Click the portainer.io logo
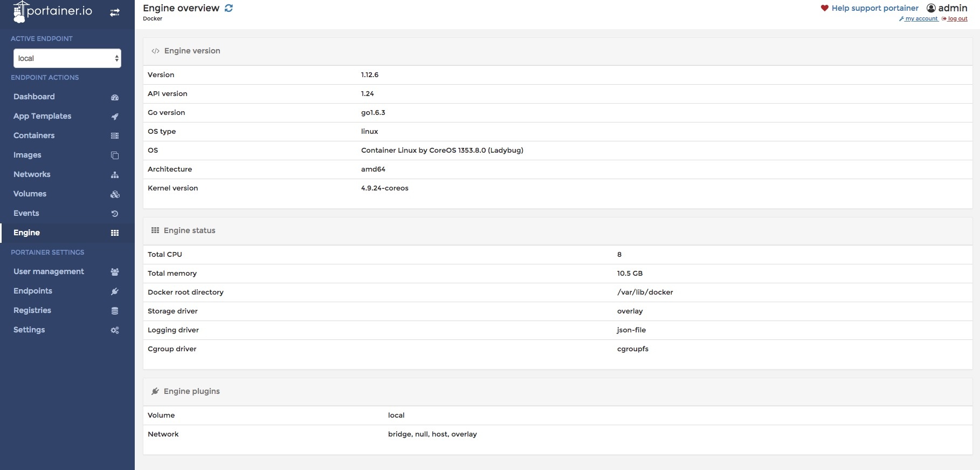Screen dimensions: 980x470 pos(53,11)
